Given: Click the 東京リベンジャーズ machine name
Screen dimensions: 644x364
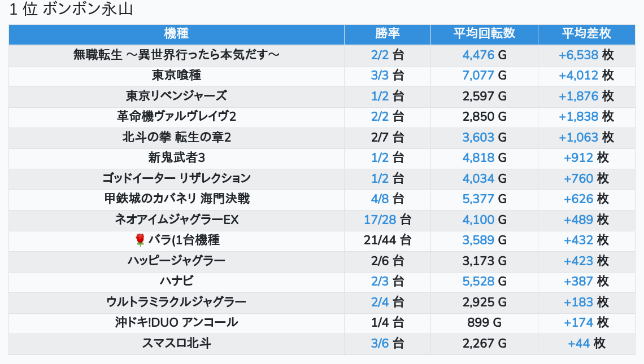Looking at the screenshot, I should coord(176,96).
